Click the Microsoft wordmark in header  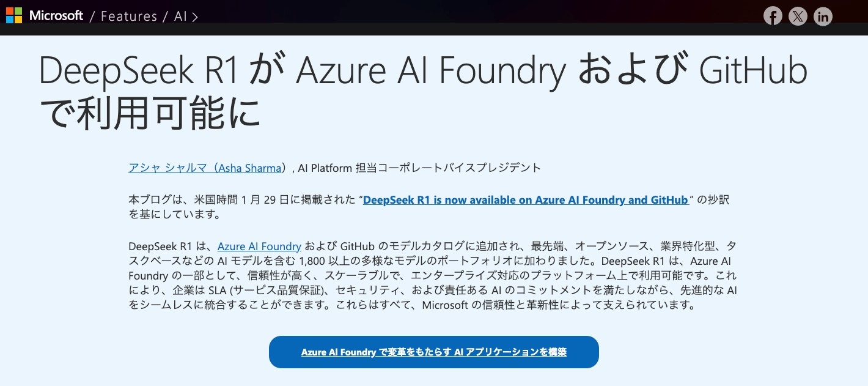coord(56,16)
